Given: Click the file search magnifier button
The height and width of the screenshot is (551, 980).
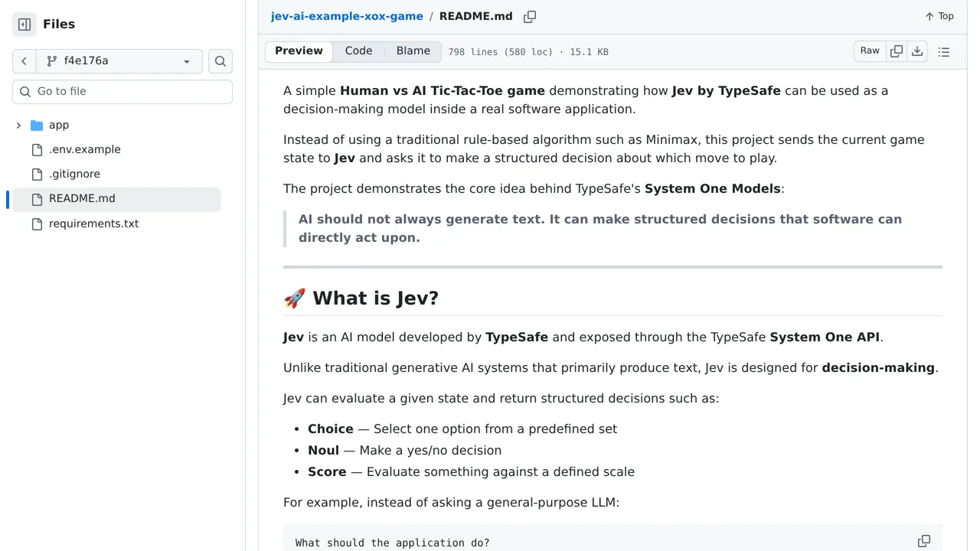Looking at the screenshot, I should pos(220,61).
